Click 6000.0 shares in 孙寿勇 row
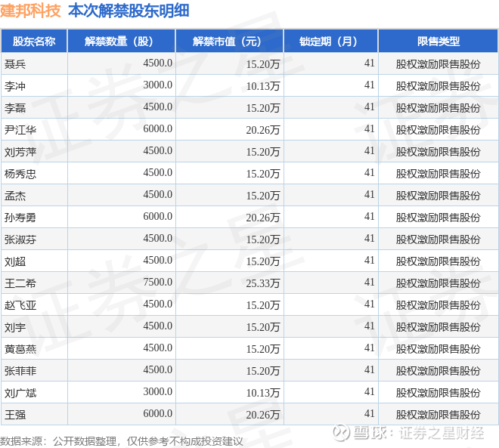The image size is (499, 448). [x=157, y=216]
